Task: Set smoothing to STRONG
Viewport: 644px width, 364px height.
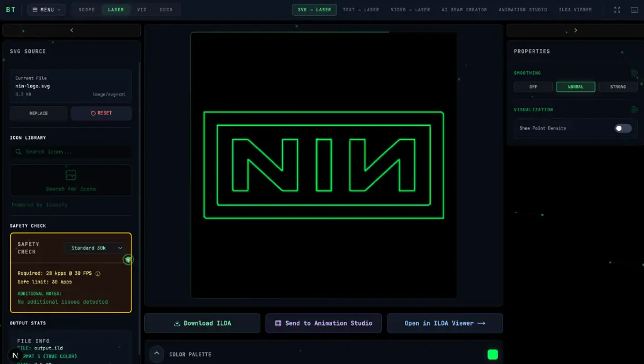Action: pos(618,87)
